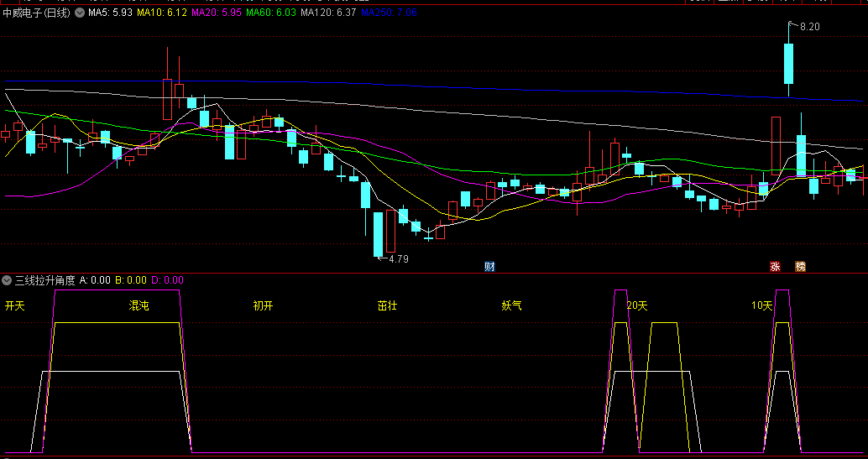Click the 财 financial marker icon
Viewport: 868px width, 459px height.
point(489,266)
